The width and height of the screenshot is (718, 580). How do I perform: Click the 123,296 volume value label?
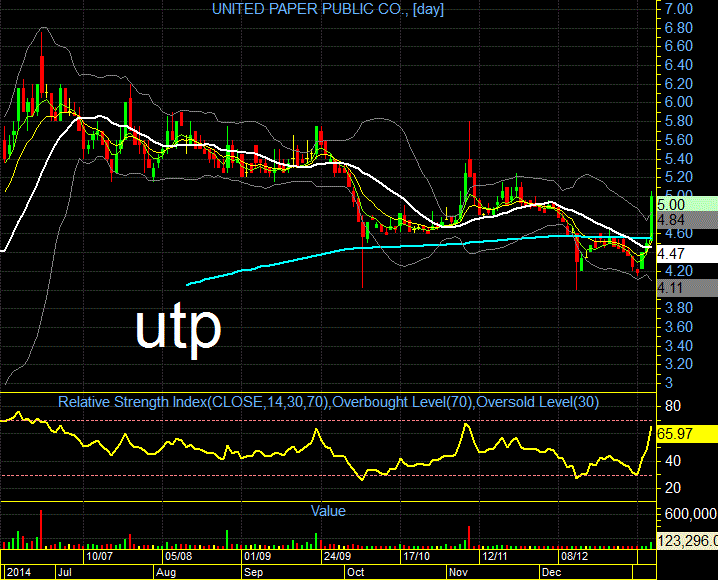687,541
